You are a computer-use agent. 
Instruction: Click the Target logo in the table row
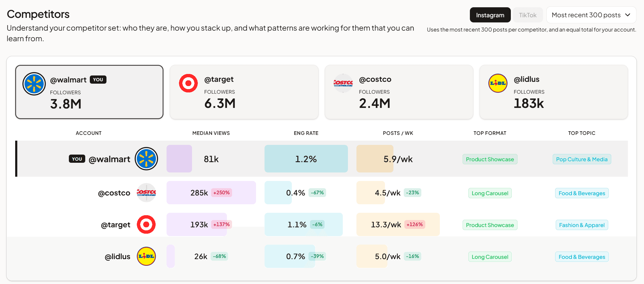[x=146, y=225]
